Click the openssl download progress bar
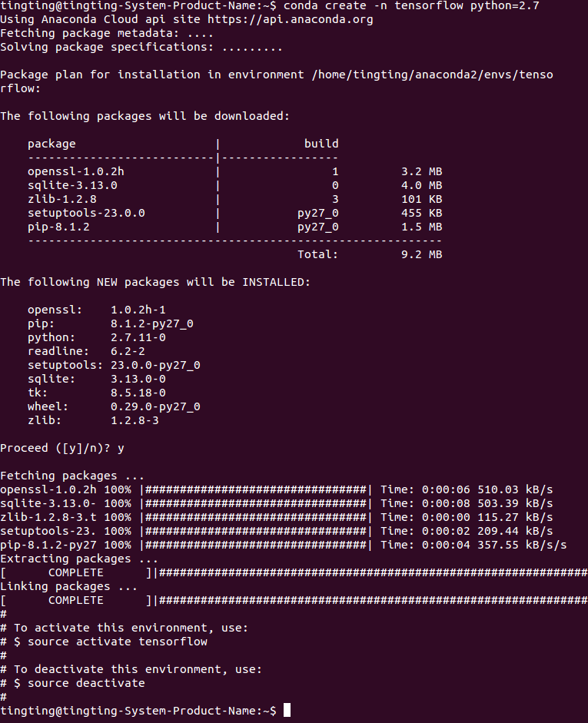 tap(256, 490)
